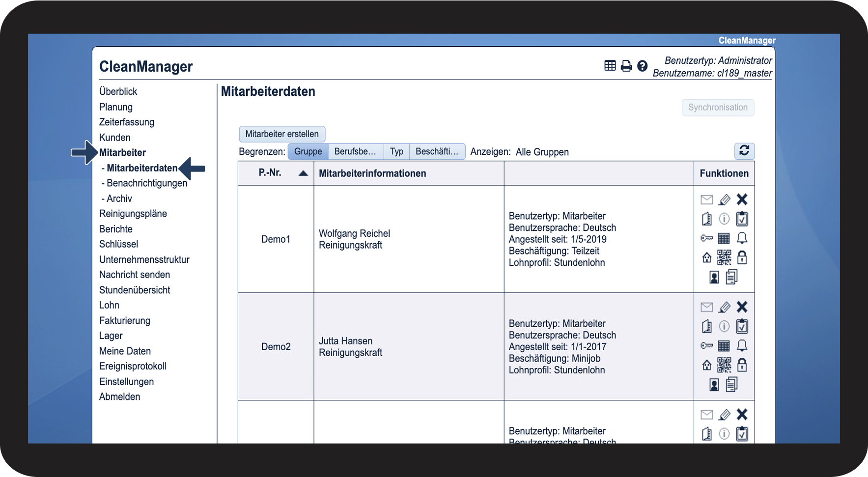The width and height of the screenshot is (868, 477).
Task: Select the Gruppe filter tab
Action: click(x=308, y=151)
